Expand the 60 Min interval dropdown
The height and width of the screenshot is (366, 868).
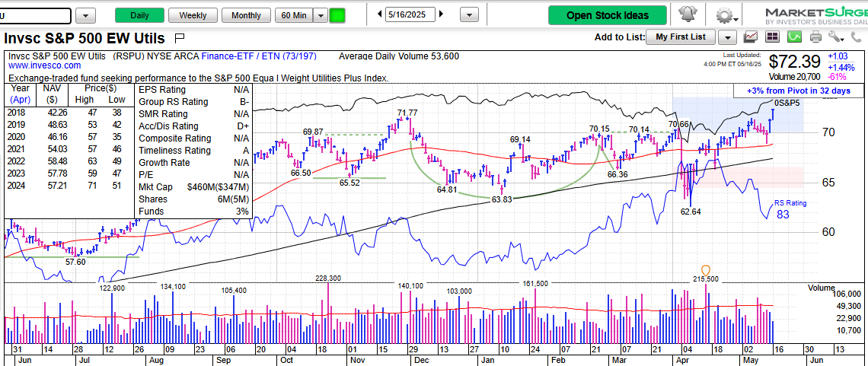coord(321,15)
